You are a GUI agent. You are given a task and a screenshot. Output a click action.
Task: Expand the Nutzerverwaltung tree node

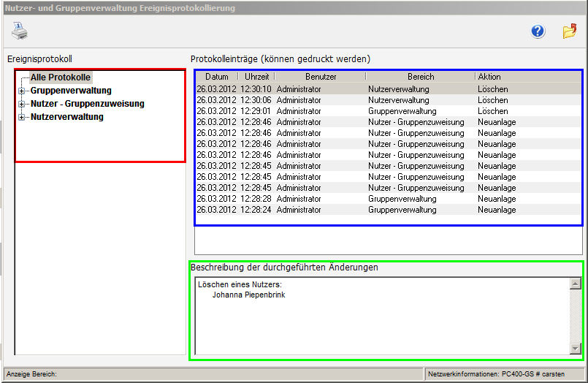22,117
